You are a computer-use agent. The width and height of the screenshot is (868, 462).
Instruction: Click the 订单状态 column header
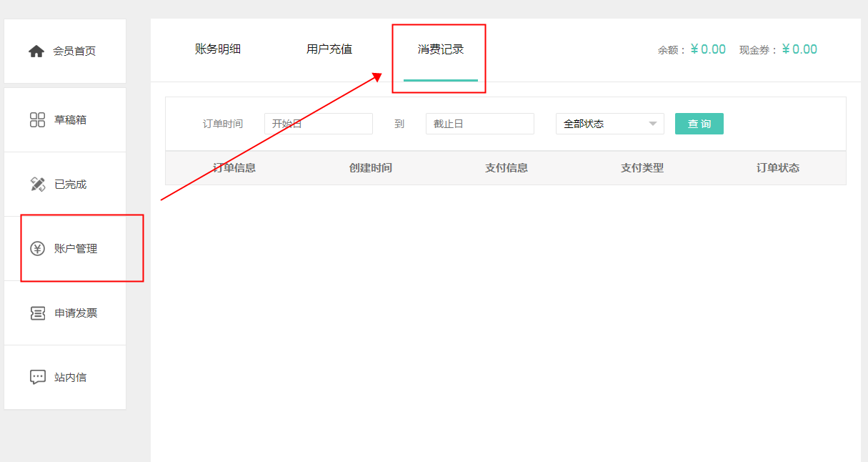coord(778,168)
